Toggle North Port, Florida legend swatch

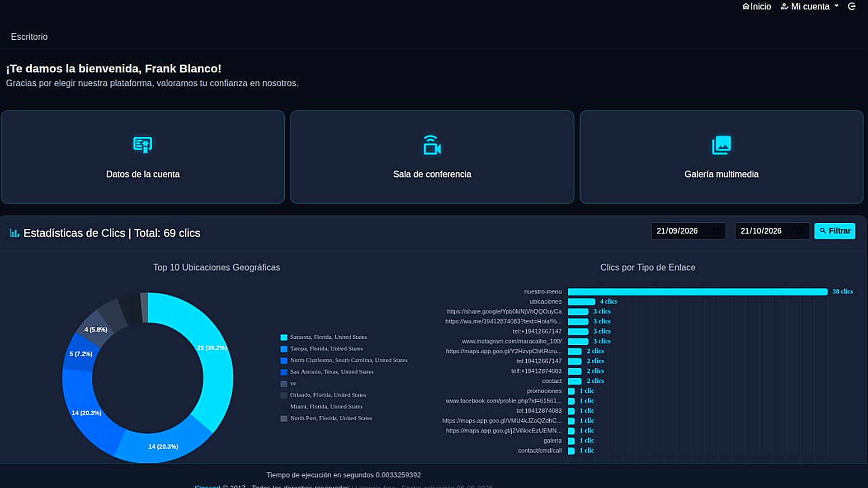click(284, 419)
